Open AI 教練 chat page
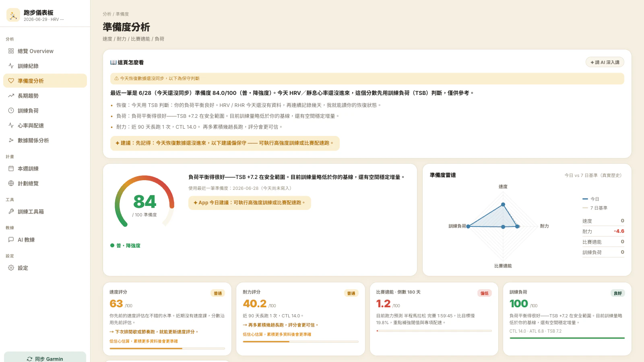 (x=45, y=240)
